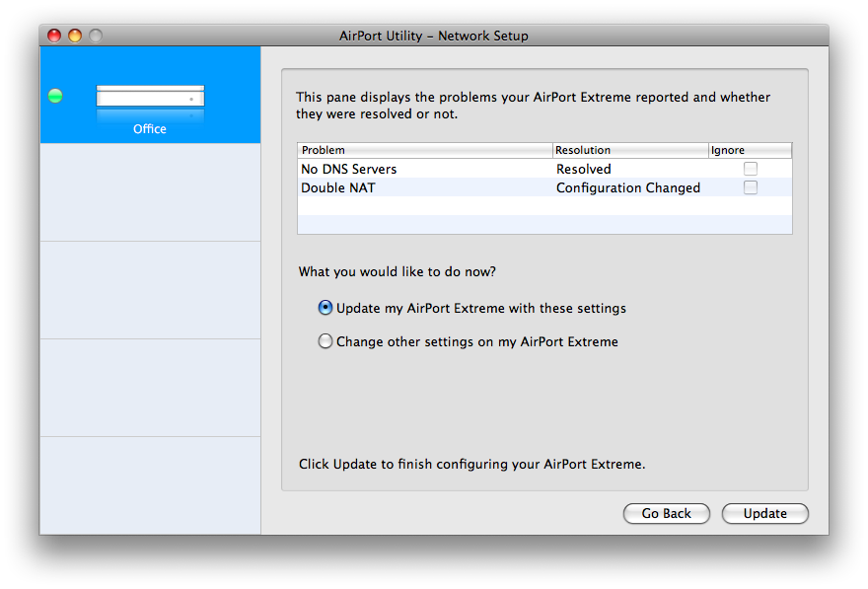Select the Office device label in sidebar

(150, 129)
